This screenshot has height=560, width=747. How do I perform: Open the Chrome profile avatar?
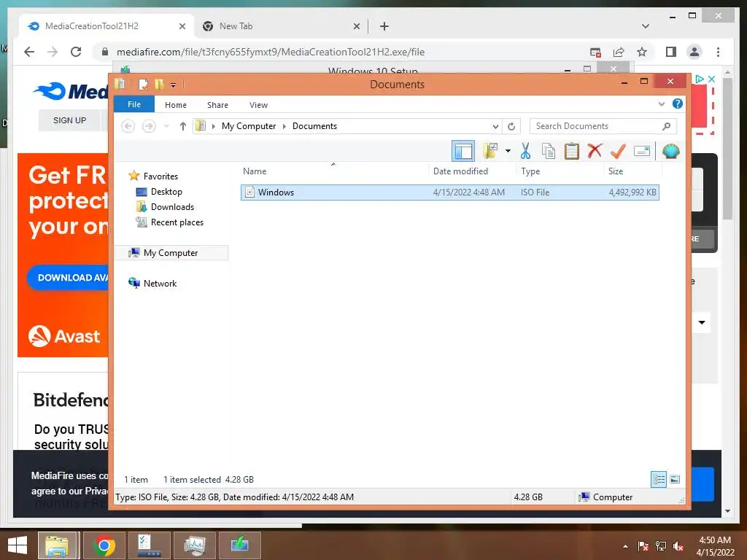coord(694,52)
